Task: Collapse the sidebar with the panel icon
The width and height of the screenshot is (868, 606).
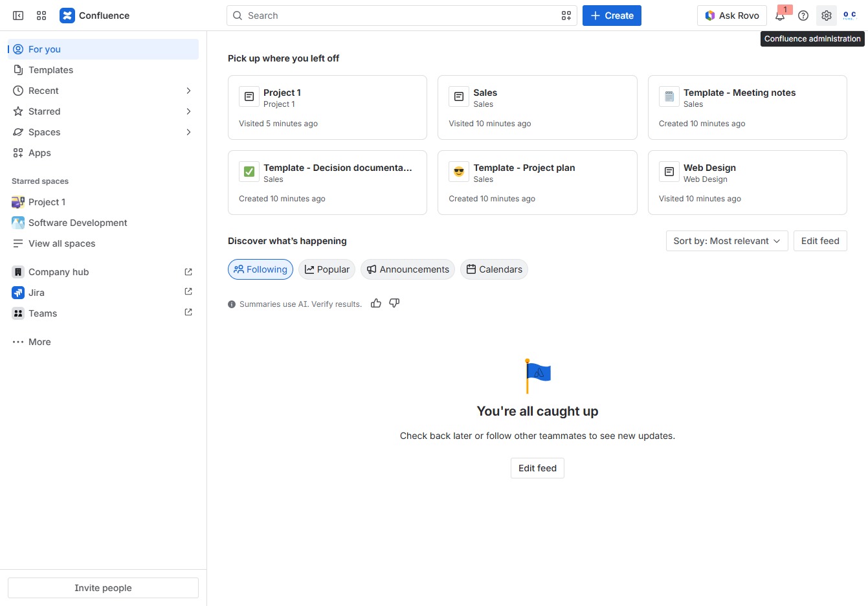Action: [18, 16]
